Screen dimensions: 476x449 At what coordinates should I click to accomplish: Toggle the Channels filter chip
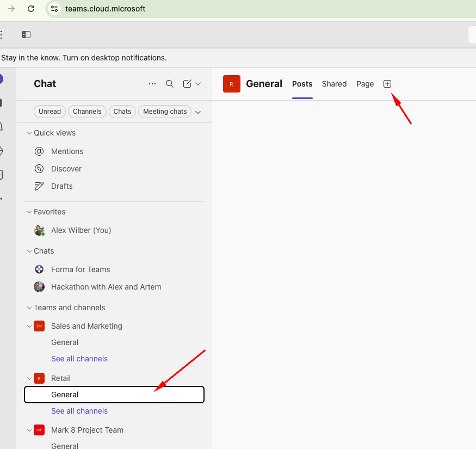tap(87, 112)
